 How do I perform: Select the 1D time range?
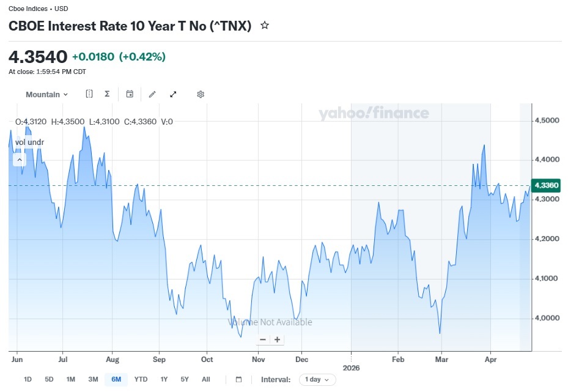(x=28, y=379)
